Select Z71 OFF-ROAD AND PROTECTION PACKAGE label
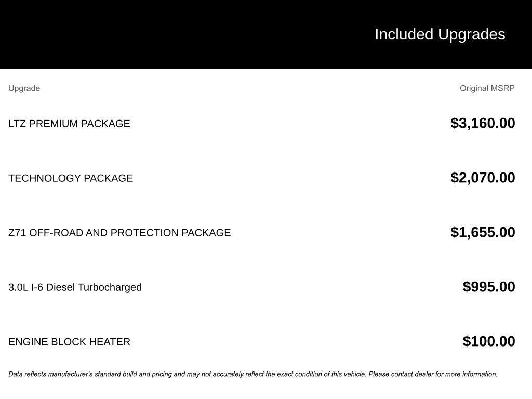This screenshot has width=532, height=399. (119, 233)
